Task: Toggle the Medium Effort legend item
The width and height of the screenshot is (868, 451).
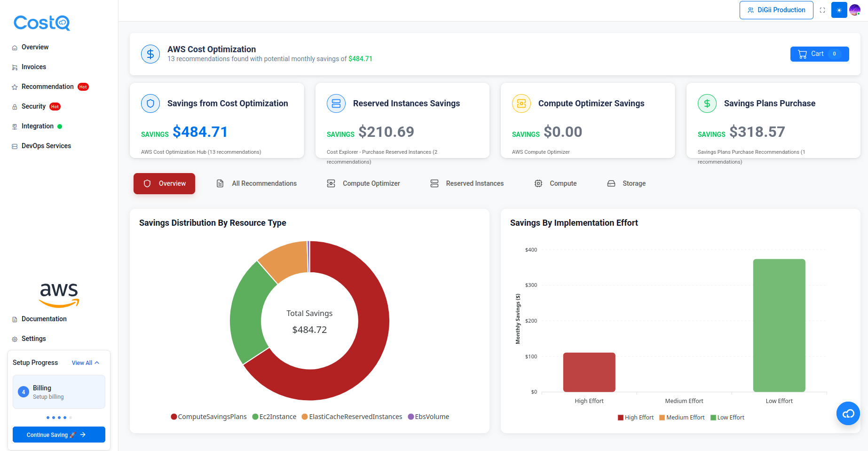Action: tap(682, 418)
